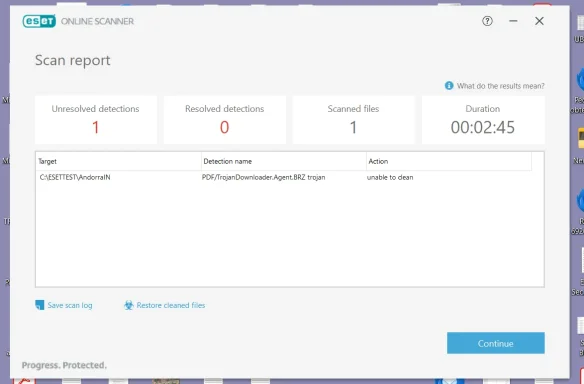Open the help question mark icon
This screenshot has width=584, height=384.
pos(487,21)
